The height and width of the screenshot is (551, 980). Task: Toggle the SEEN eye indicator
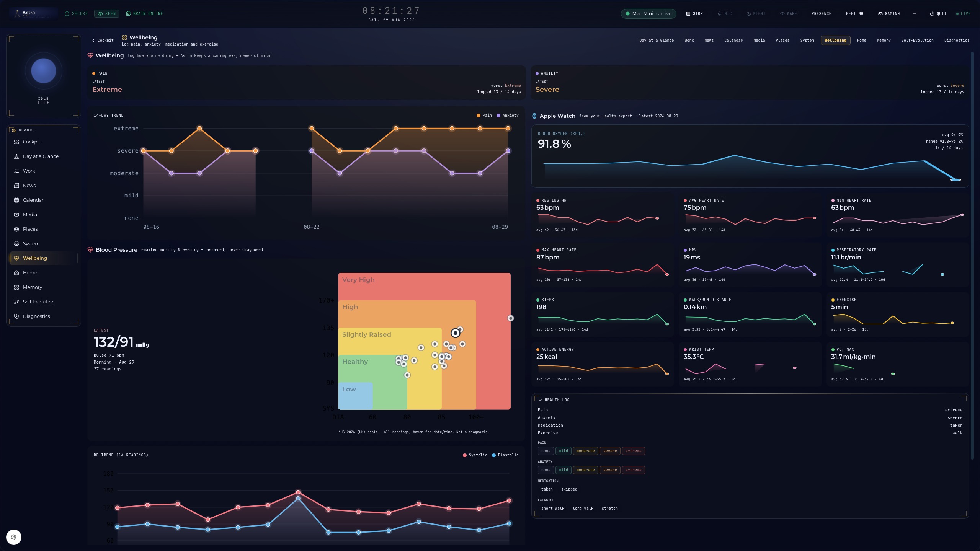107,14
